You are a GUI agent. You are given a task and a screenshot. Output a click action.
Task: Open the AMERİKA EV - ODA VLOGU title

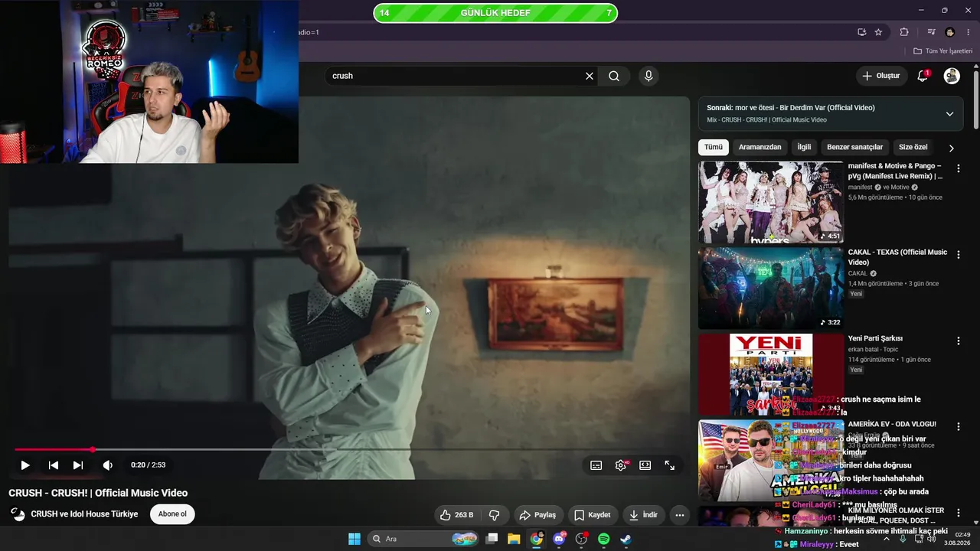pyautogui.click(x=892, y=424)
